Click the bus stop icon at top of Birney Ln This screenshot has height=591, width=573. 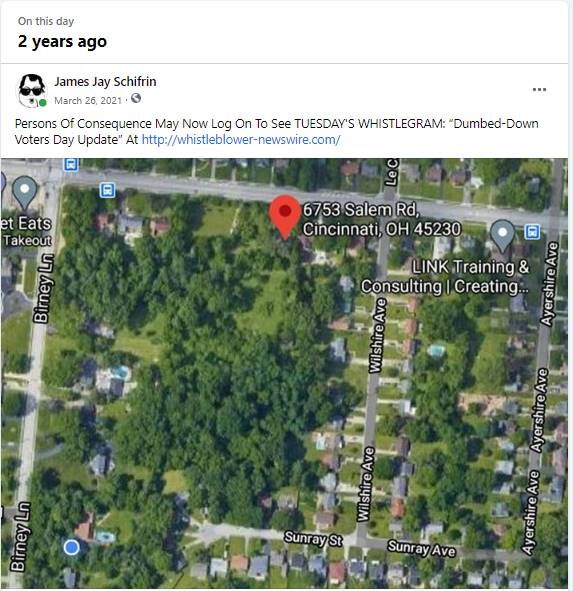[71, 165]
